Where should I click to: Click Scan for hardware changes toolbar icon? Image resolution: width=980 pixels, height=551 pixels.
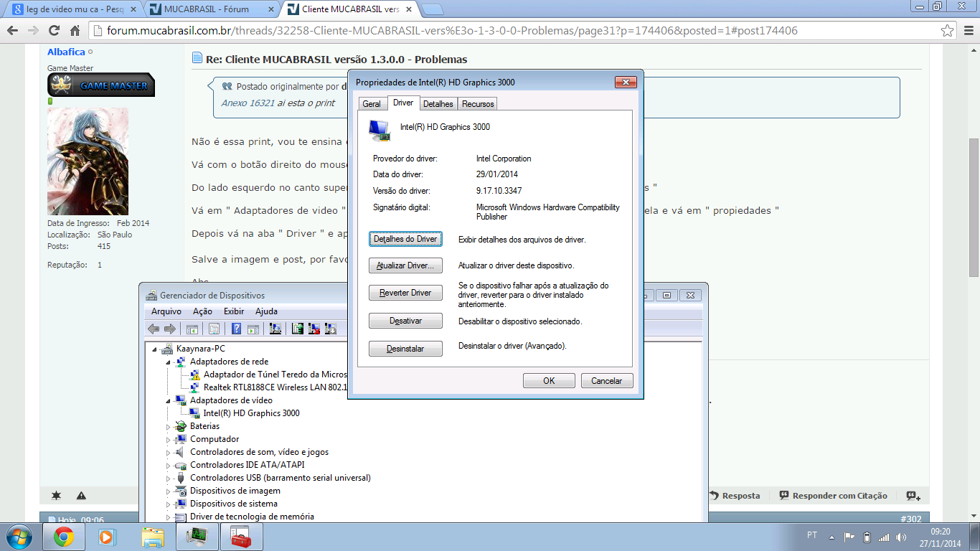[275, 329]
